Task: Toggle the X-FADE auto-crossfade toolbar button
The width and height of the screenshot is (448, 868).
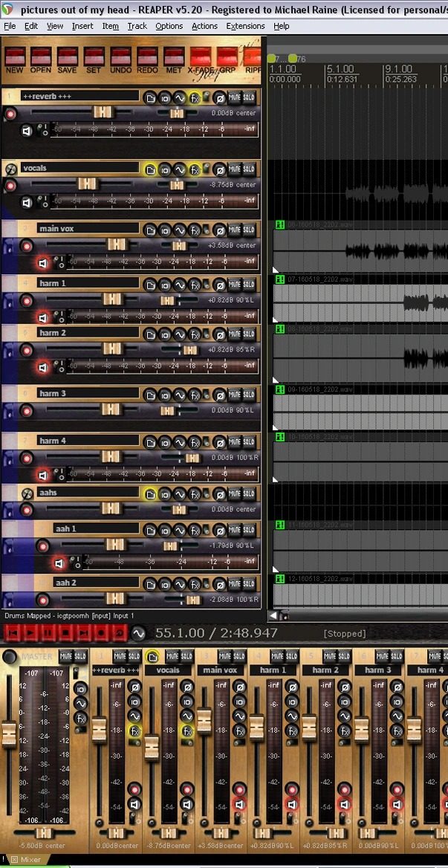Action: point(200,60)
